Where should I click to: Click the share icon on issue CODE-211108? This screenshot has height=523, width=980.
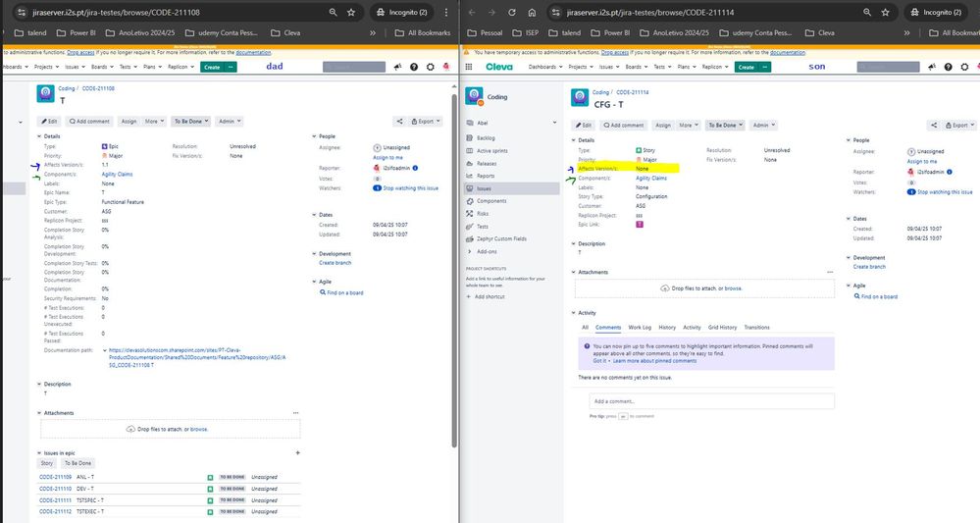click(399, 122)
